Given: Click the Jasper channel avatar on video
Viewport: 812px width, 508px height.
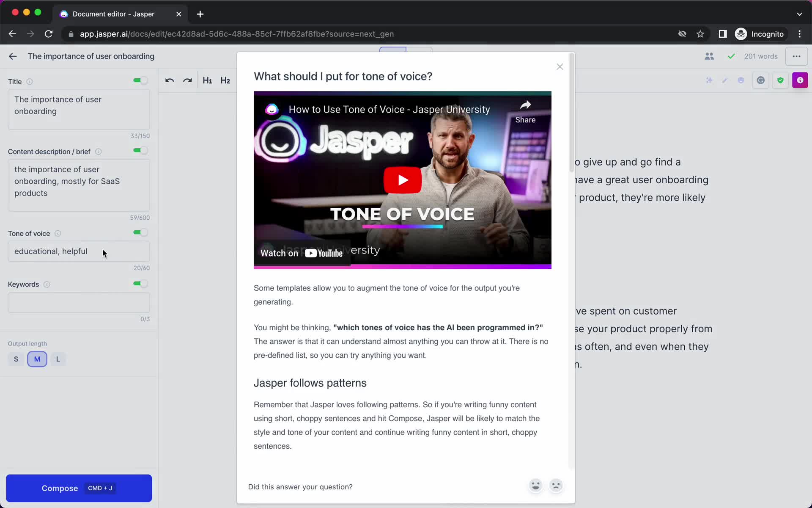Looking at the screenshot, I should point(272,110).
